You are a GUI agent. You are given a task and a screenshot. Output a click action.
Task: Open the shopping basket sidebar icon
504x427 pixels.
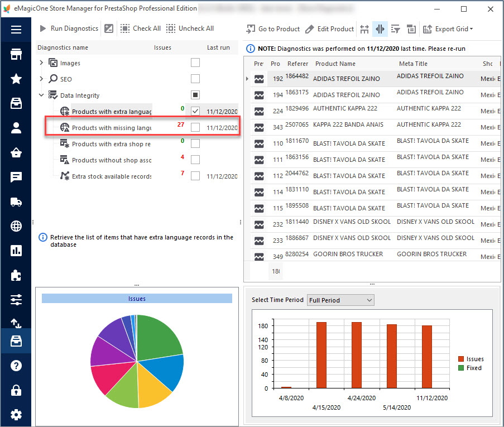(x=16, y=152)
